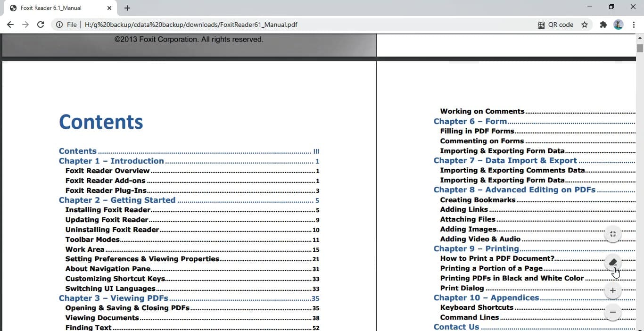Reload the current PDF page
Image resolution: width=644 pixels, height=331 pixels.
[x=41, y=25]
